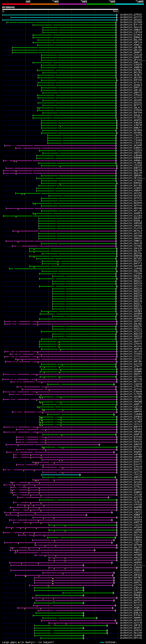Screen dimensions: 146x644
Task: Select label UniRef100_A2SY13
Action: coord(131,331)
